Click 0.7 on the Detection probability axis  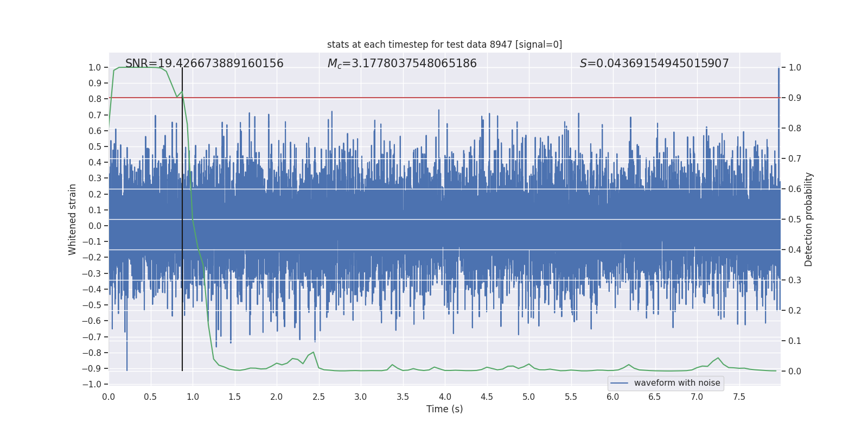pos(795,158)
